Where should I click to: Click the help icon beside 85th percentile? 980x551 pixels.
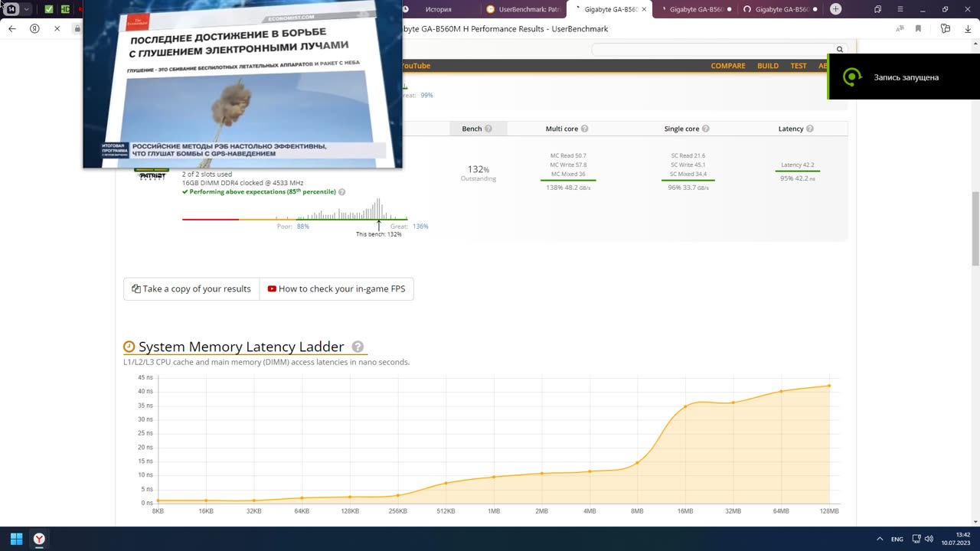pyautogui.click(x=341, y=192)
